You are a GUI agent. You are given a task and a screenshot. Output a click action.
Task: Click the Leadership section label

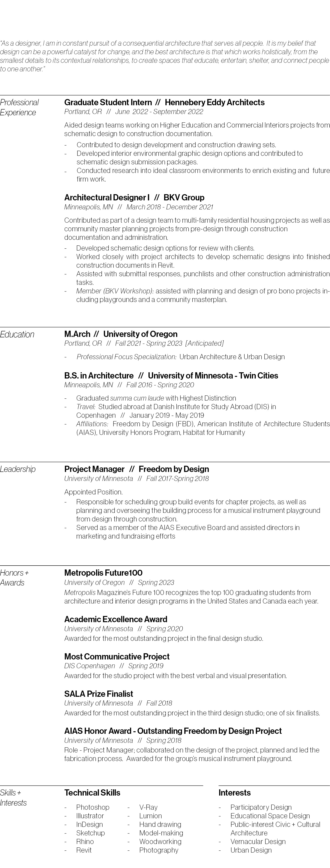pos(18,469)
